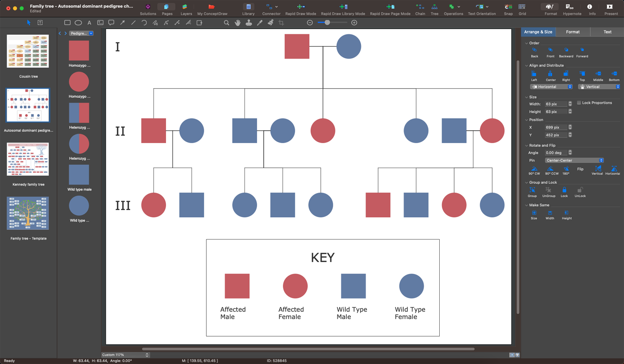Open the Cousin tree page thumbnail
The image size is (624, 364).
28,51
